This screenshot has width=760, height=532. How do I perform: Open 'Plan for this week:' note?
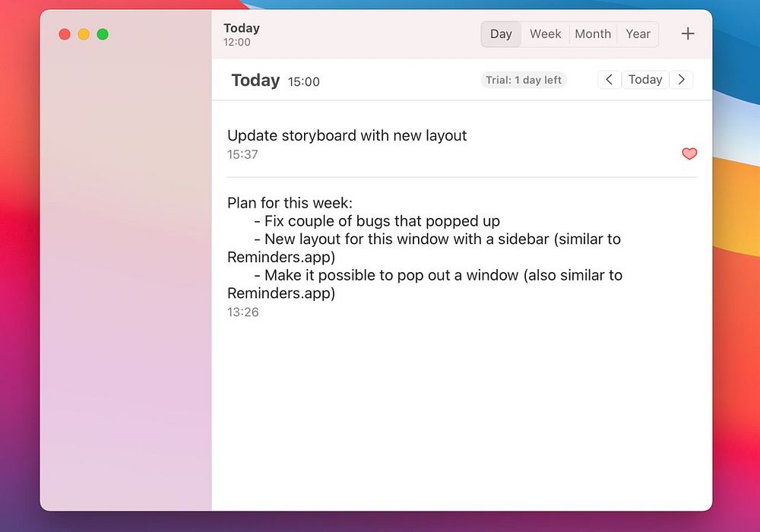290,202
